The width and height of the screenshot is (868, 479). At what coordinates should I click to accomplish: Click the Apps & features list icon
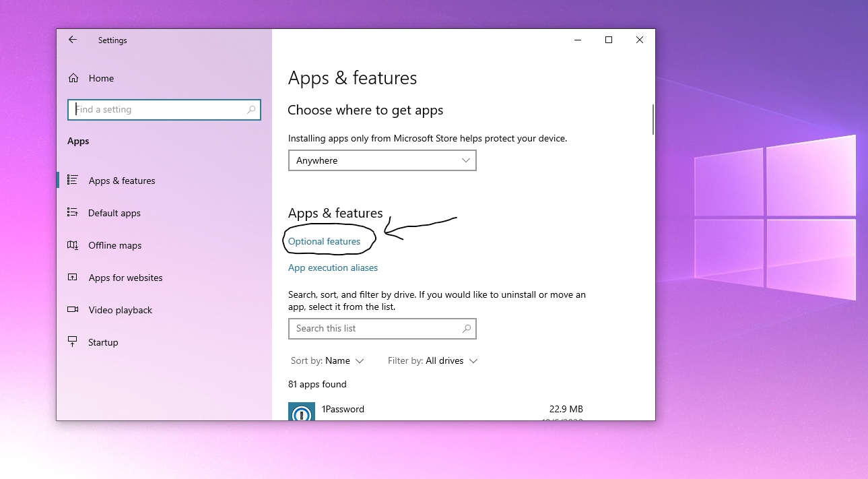click(73, 180)
